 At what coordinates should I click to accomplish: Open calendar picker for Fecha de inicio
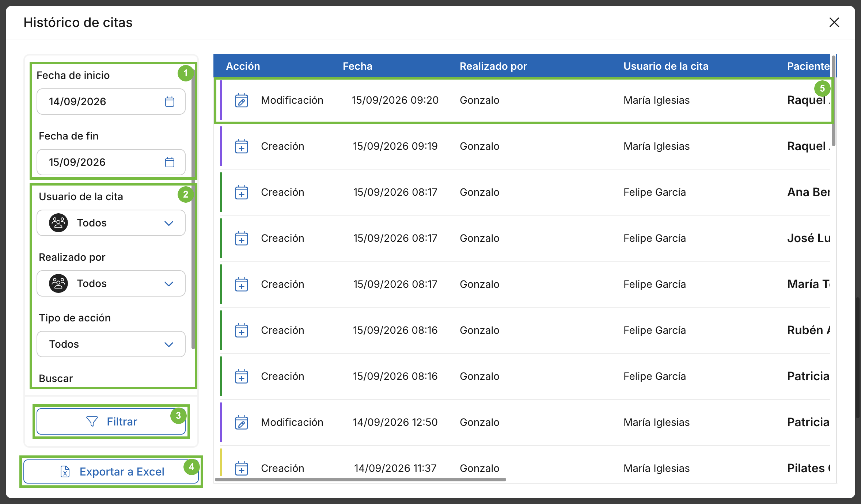click(170, 102)
